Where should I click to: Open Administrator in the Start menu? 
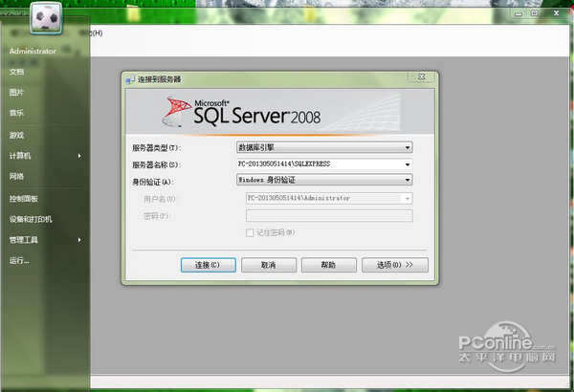[x=33, y=52]
